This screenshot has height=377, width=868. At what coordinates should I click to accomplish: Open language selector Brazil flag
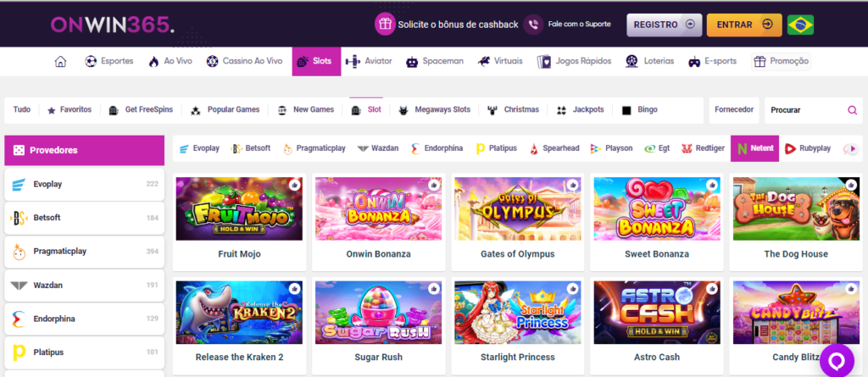click(800, 25)
